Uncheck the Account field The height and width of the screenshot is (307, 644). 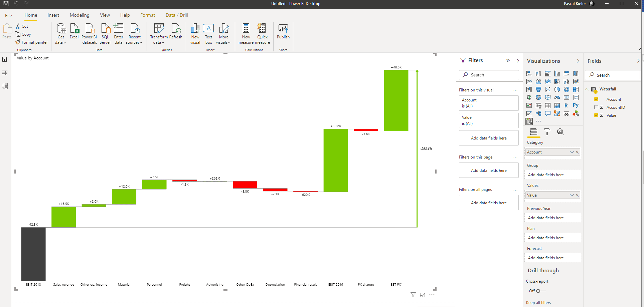[x=597, y=99]
